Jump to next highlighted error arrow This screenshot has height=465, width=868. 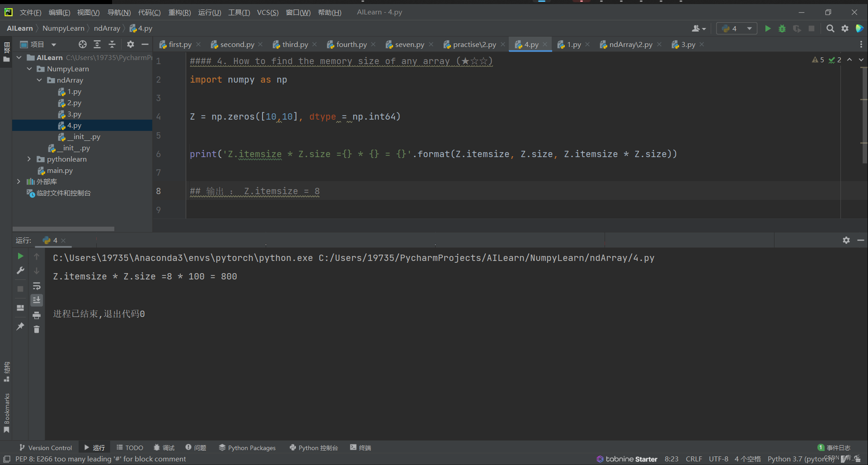pyautogui.click(x=861, y=60)
